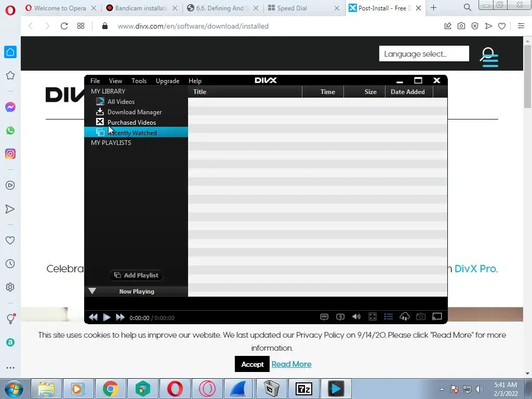Open the Help menu in DivX Player
Screen dimensions: 532x399
(x=195, y=81)
